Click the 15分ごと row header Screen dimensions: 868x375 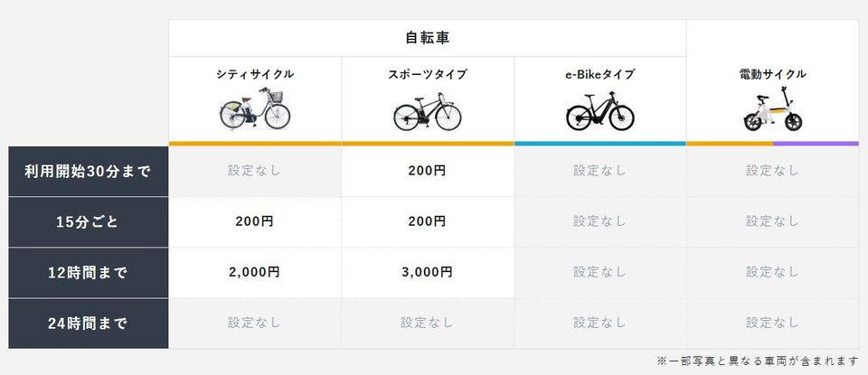(88, 220)
